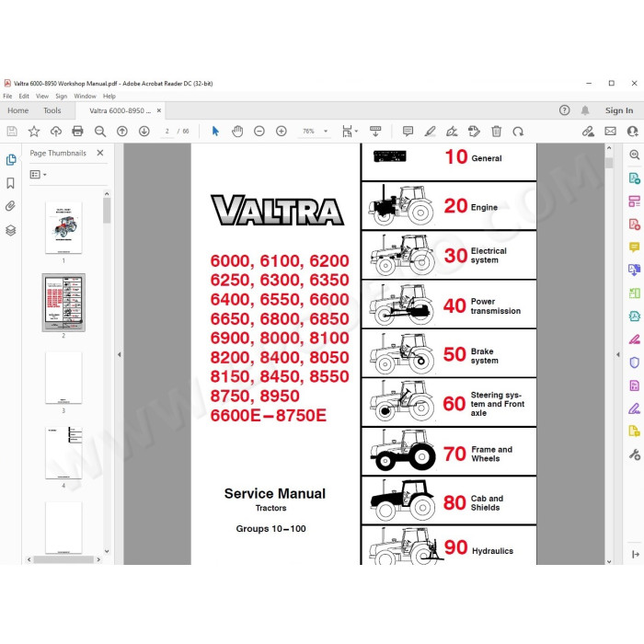Screen dimensions: 644x644
Task: Select page 4 thumbnail
Action: [x=63, y=453]
